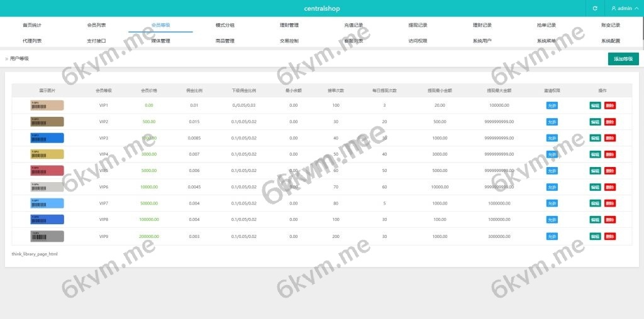
Task: Open the 理财记录 tab
Action: point(482,25)
